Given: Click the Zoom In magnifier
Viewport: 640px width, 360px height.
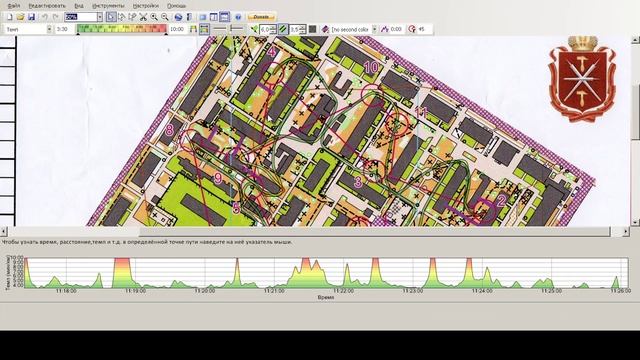Looking at the screenshot, I should [x=154, y=17].
